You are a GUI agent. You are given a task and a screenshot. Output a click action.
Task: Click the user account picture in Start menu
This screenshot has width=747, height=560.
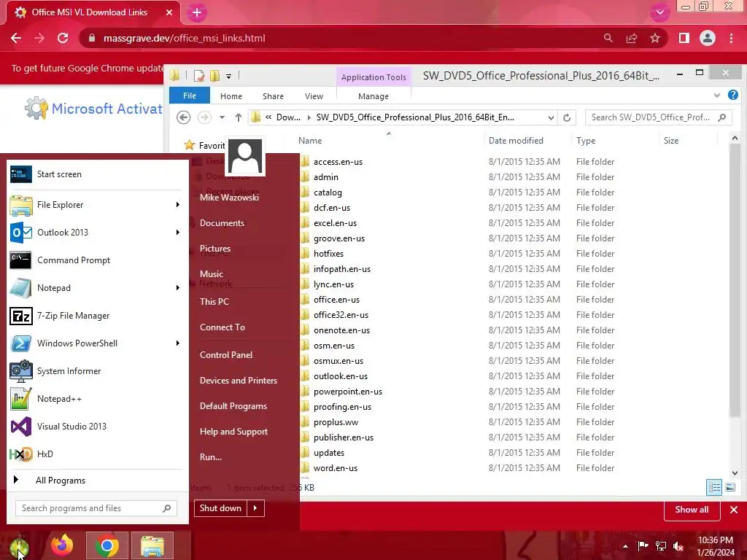[x=245, y=156]
